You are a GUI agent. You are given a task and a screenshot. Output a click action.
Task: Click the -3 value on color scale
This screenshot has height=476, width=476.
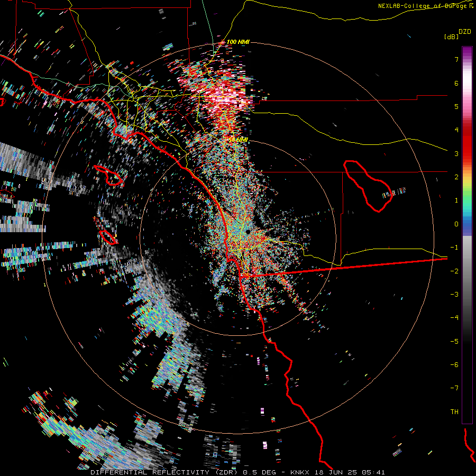tap(454, 295)
